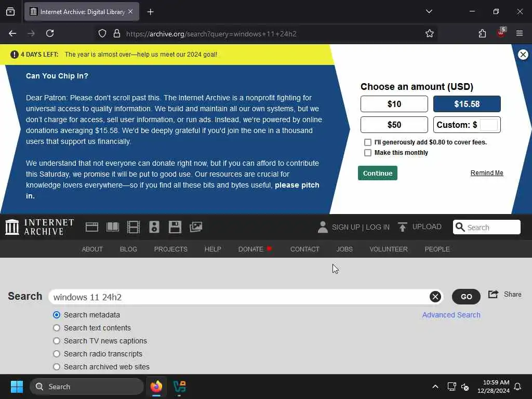Click the user avatar icon
Screen dimensions: 532x399
[x=323, y=227]
